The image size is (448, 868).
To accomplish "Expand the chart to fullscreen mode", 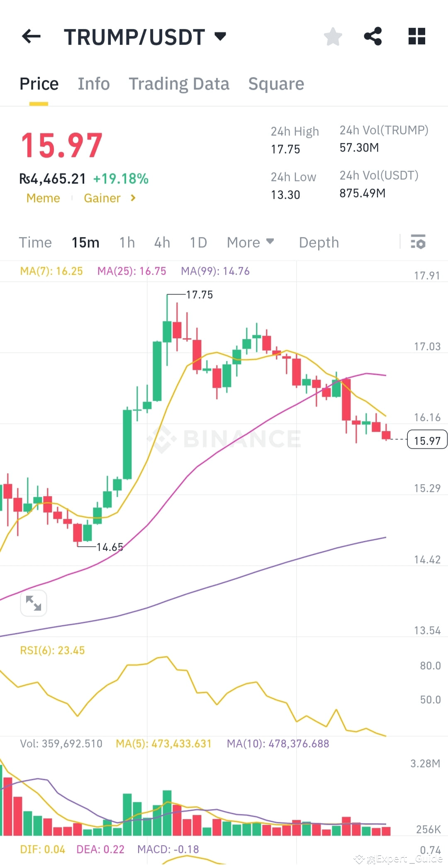I will pos(33,604).
